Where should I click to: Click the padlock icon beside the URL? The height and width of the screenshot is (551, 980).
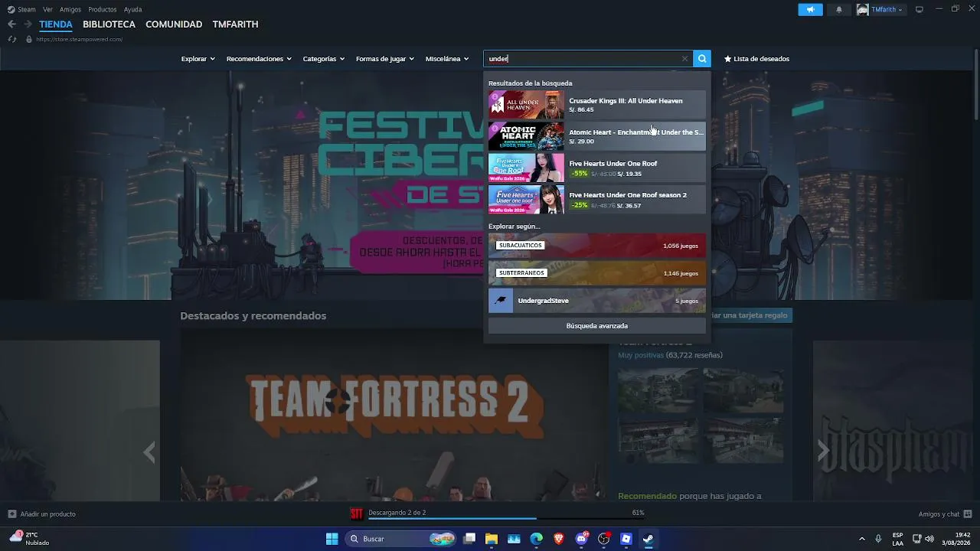[29, 39]
